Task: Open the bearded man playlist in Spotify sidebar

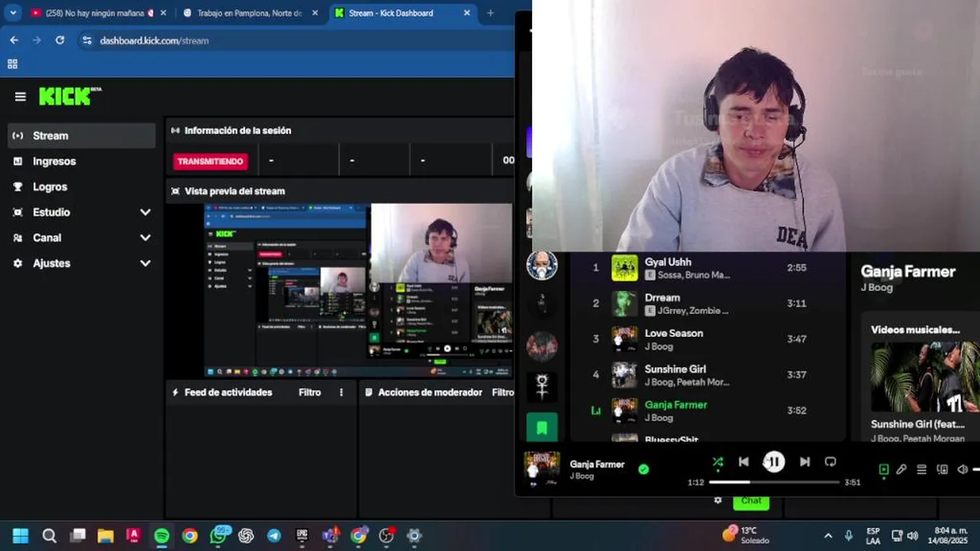Action: pos(542,266)
